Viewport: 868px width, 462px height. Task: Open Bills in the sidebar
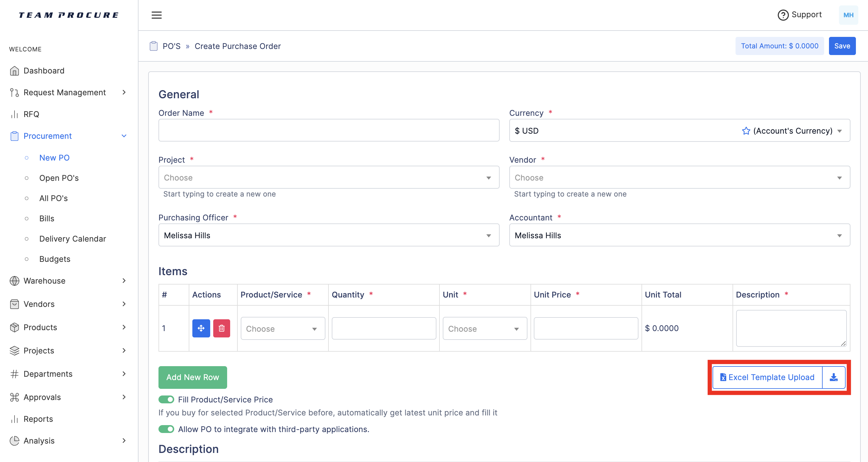pyautogui.click(x=47, y=219)
